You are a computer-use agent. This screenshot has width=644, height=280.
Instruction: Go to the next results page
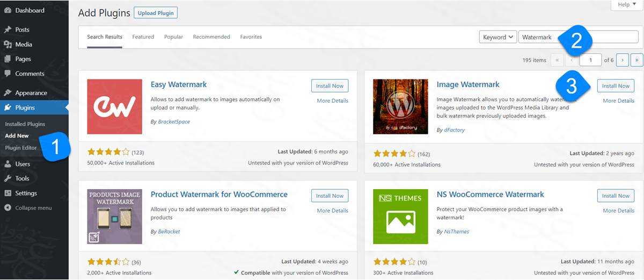[623, 60]
